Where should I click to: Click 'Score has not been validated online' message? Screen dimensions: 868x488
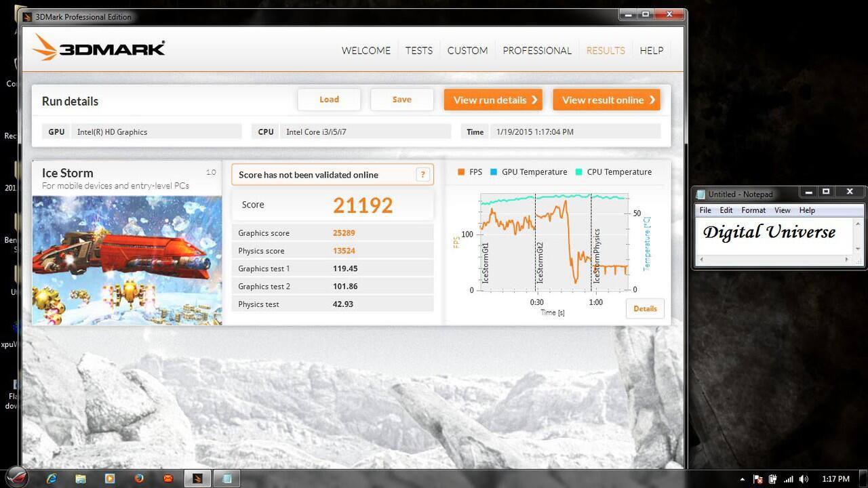(309, 175)
